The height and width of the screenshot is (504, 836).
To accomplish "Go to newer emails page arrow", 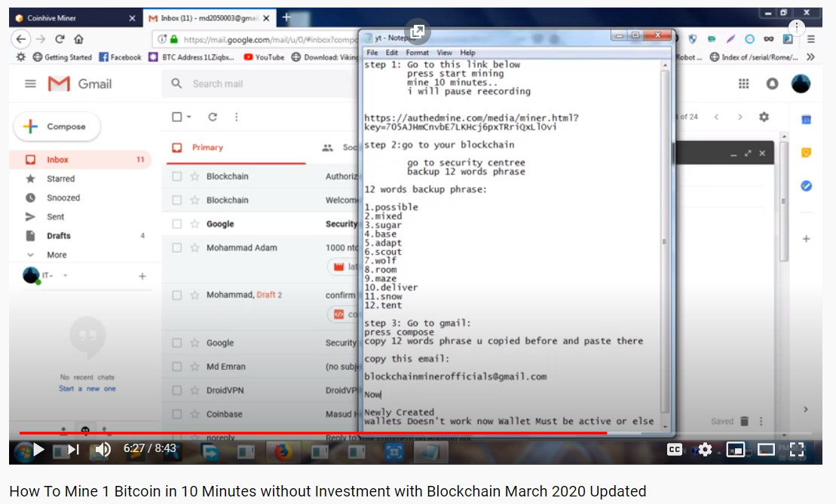I will point(717,117).
